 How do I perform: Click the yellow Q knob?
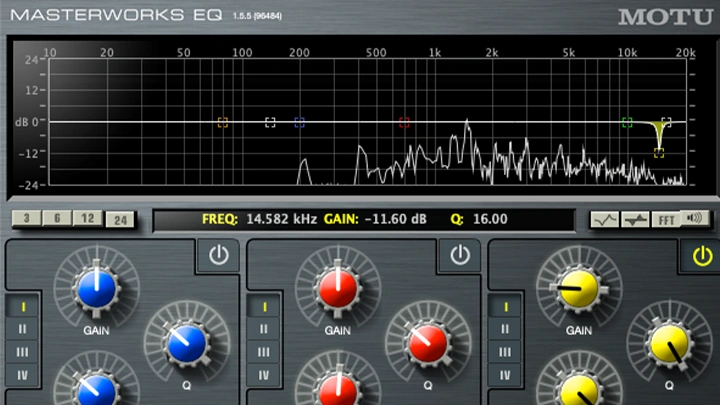coord(669,343)
